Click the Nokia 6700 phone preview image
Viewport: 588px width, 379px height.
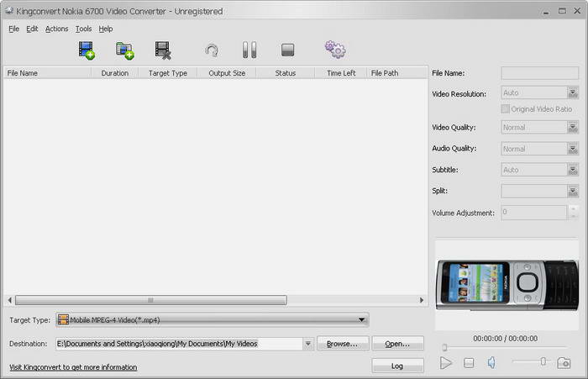(507, 285)
